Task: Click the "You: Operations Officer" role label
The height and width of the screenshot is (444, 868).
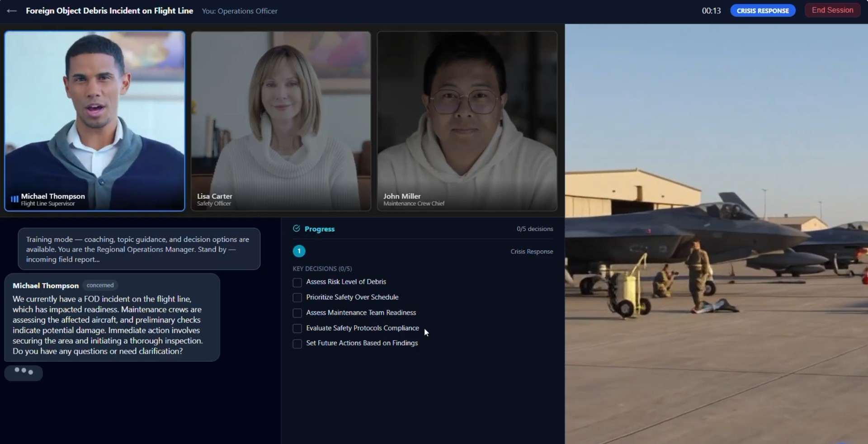Action: click(240, 11)
